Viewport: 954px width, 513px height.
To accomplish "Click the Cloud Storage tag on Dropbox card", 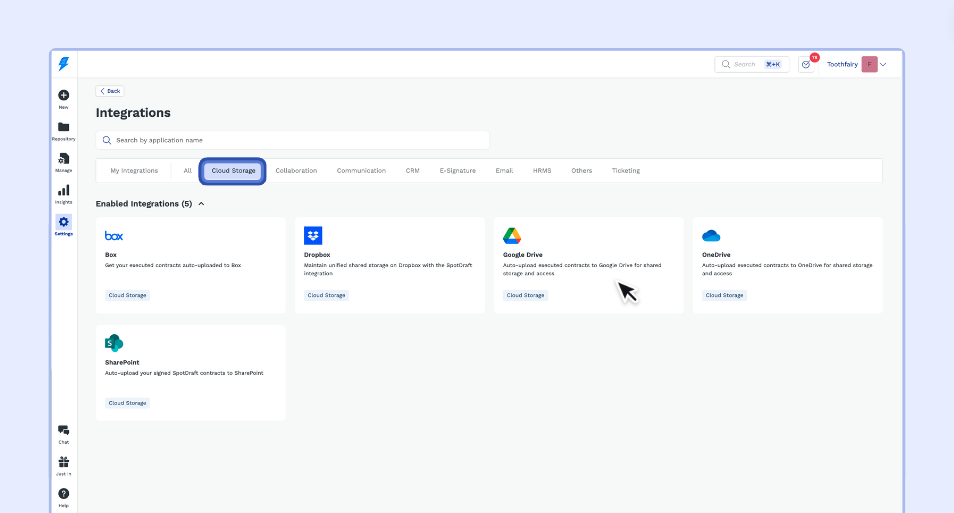I will (326, 295).
